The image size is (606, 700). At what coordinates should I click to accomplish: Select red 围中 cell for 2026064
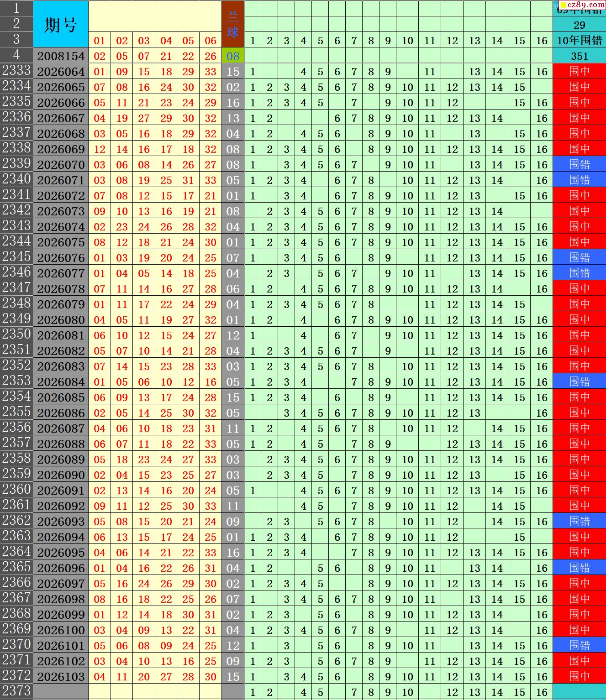coord(579,71)
